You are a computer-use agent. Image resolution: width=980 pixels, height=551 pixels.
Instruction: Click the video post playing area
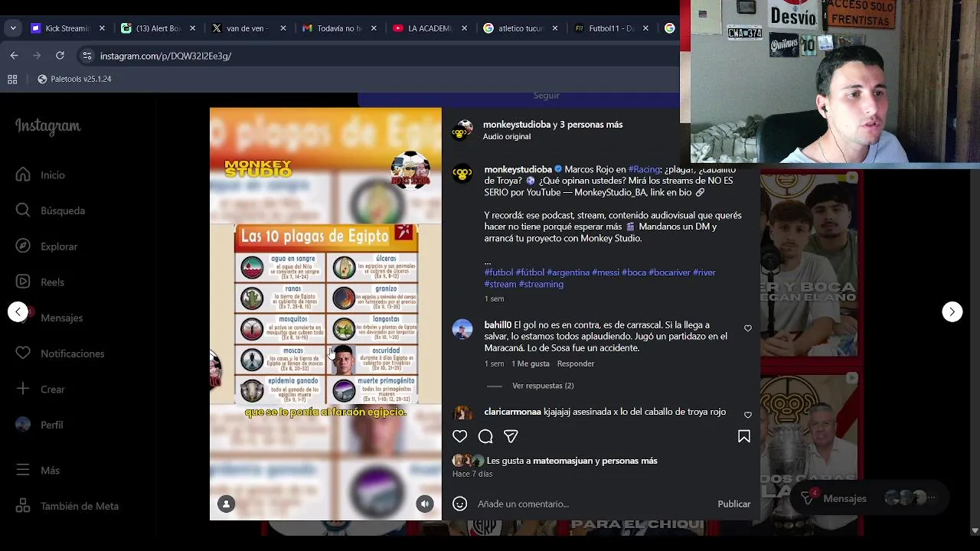[325, 314]
